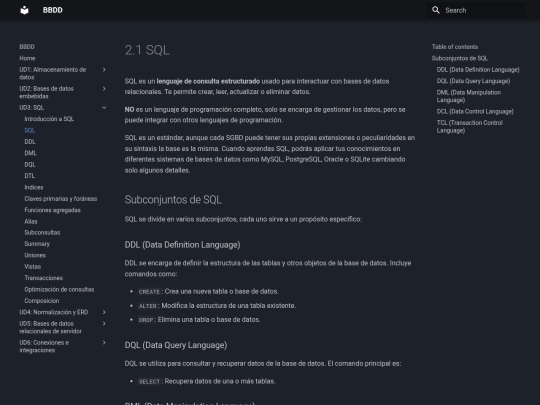
Task: Open the DTL page in sidebar
Action: pyautogui.click(x=30, y=176)
